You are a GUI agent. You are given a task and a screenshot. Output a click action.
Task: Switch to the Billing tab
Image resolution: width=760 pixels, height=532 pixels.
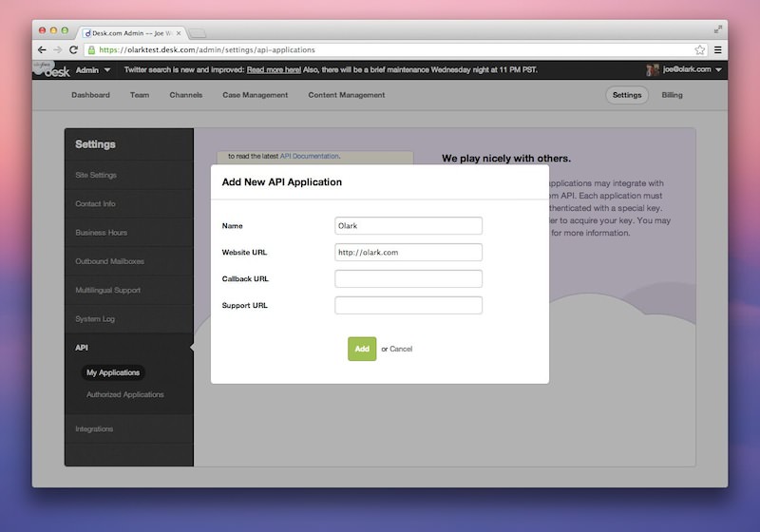[672, 95]
